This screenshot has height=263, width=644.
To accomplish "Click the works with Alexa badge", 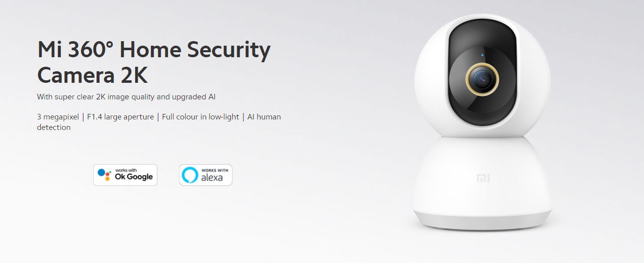I will [206, 175].
